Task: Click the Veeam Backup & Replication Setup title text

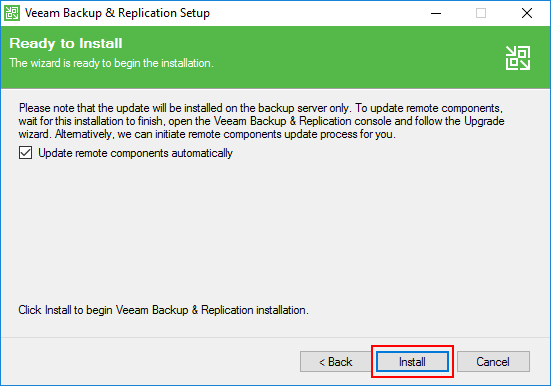Action: tap(117, 13)
